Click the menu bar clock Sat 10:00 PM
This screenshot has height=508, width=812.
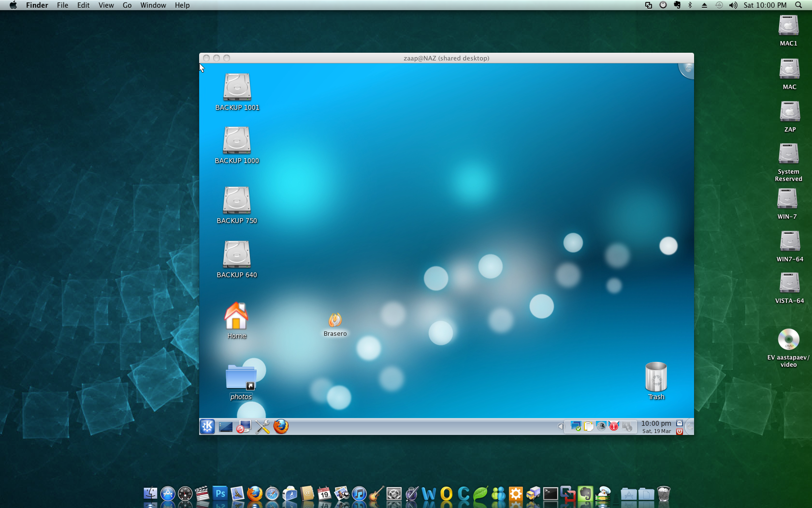[765, 5]
